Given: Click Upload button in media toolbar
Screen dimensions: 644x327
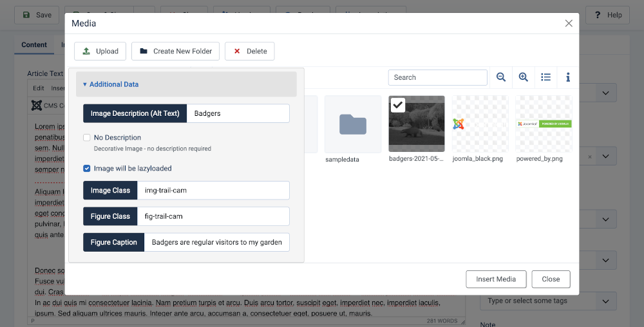Looking at the screenshot, I should (x=100, y=51).
